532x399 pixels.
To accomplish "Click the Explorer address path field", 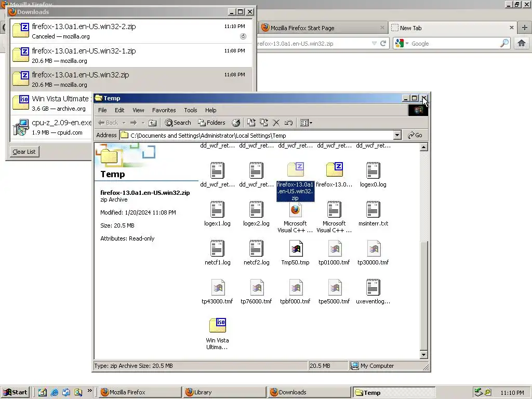I will coord(257,136).
